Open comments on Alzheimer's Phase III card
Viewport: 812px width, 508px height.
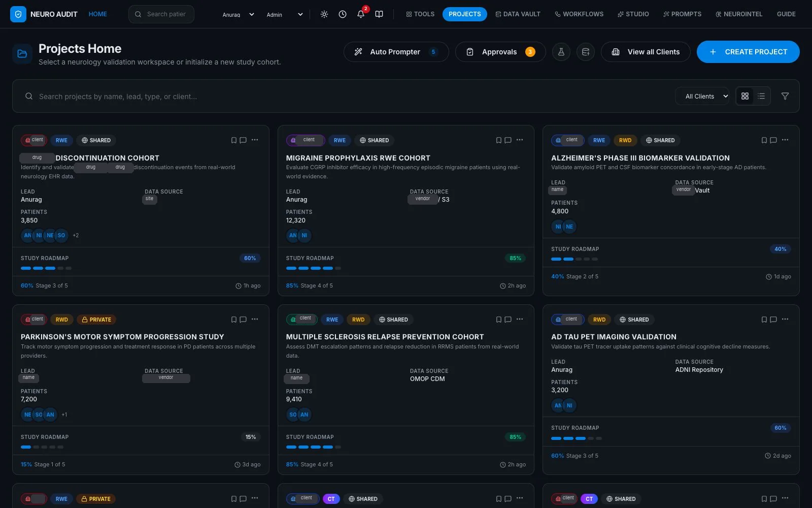tap(773, 140)
